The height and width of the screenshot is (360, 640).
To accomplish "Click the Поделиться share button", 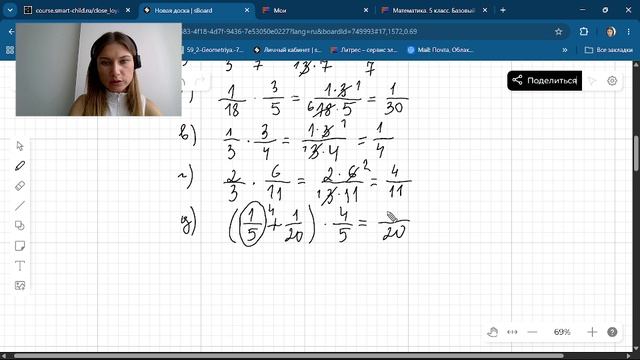I will (544, 80).
